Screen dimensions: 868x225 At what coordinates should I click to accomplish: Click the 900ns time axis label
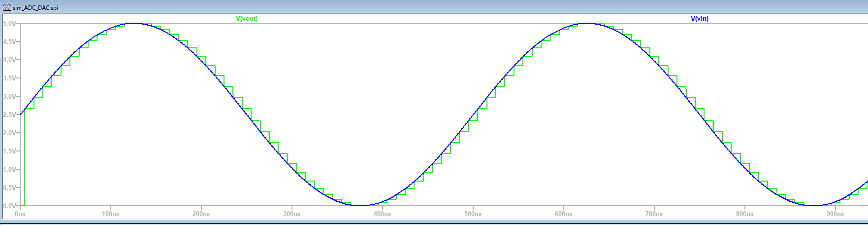coord(836,214)
